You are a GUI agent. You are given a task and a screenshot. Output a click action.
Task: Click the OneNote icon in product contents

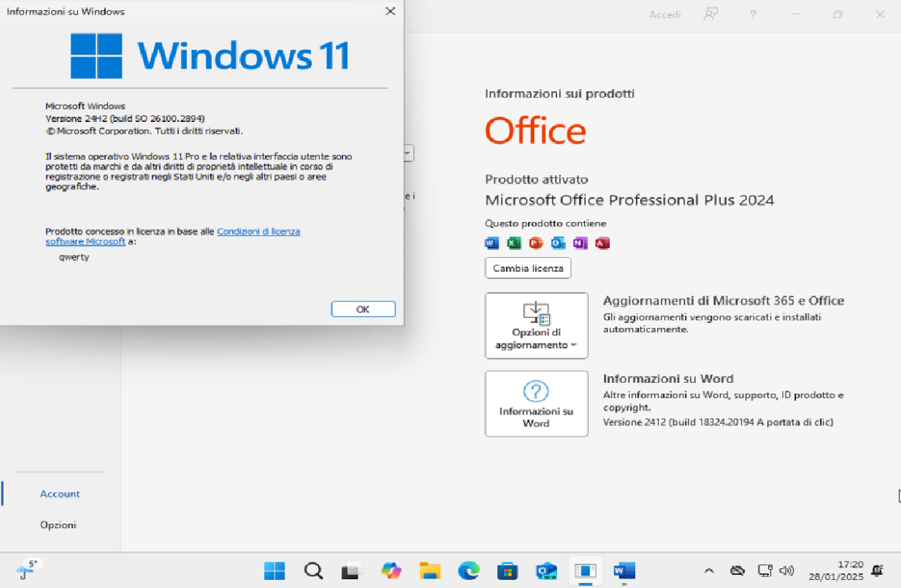tap(581, 243)
